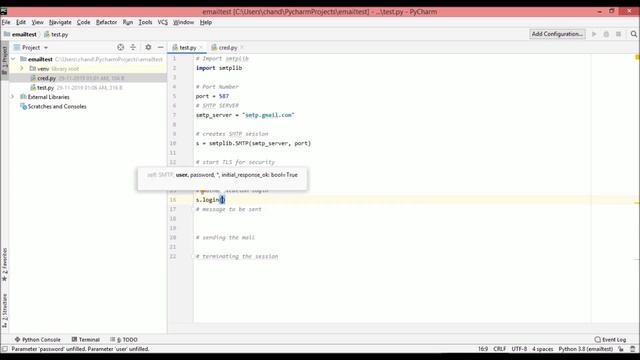Click Add Configuration button

[557, 34]
